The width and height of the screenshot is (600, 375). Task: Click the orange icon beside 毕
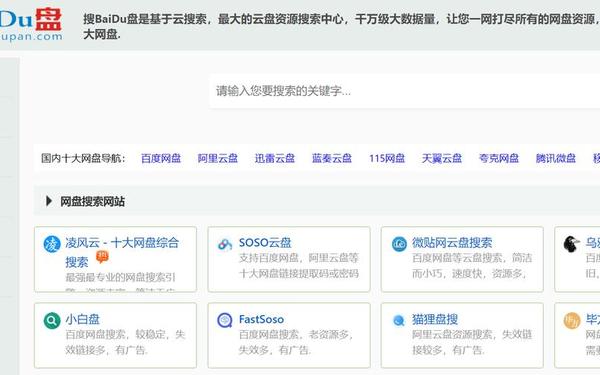click(x=572, y=320)
